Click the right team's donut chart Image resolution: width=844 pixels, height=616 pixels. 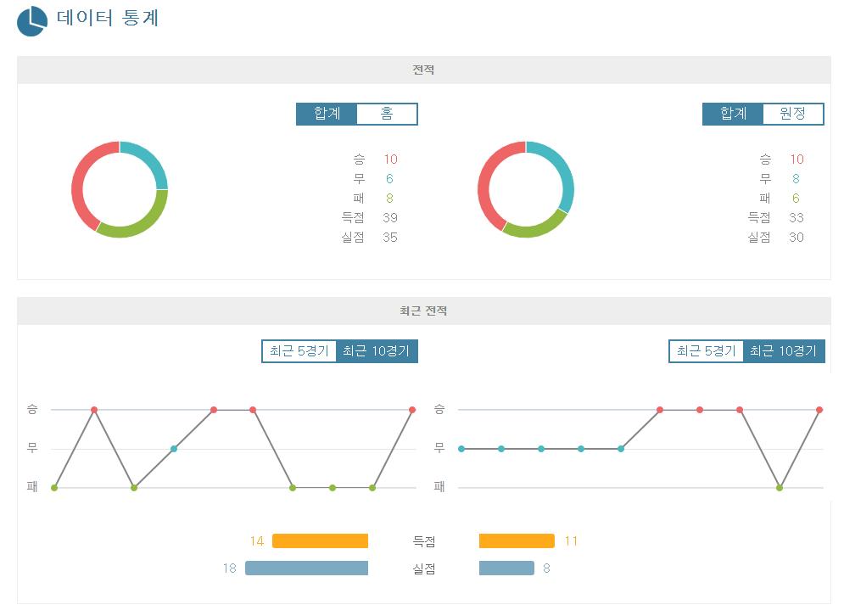coord(526,189)
